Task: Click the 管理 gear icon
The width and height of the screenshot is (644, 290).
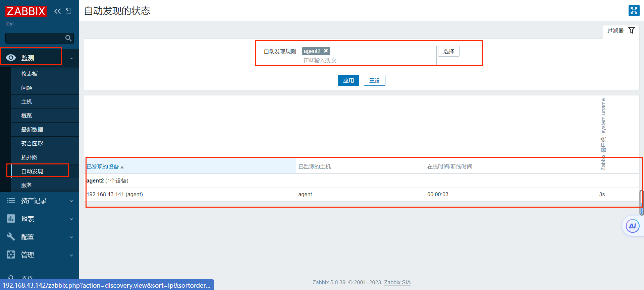Action: (x=11, y=255)
